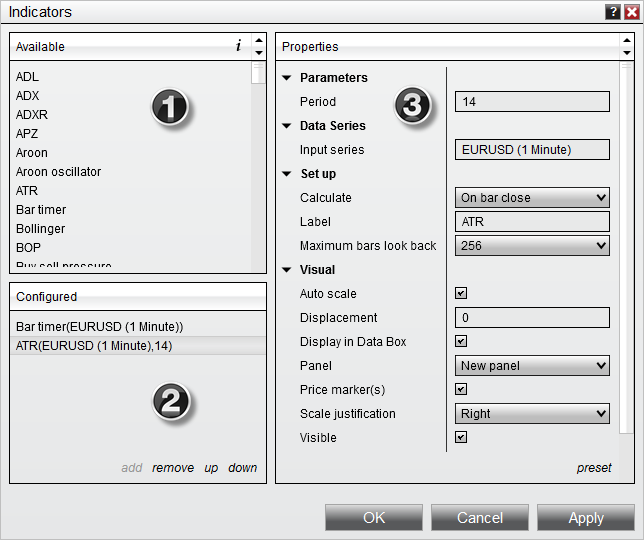Click the remove link in Configured panel
The width and height of the screenshot is (644, 540).
tap(173, 468)
